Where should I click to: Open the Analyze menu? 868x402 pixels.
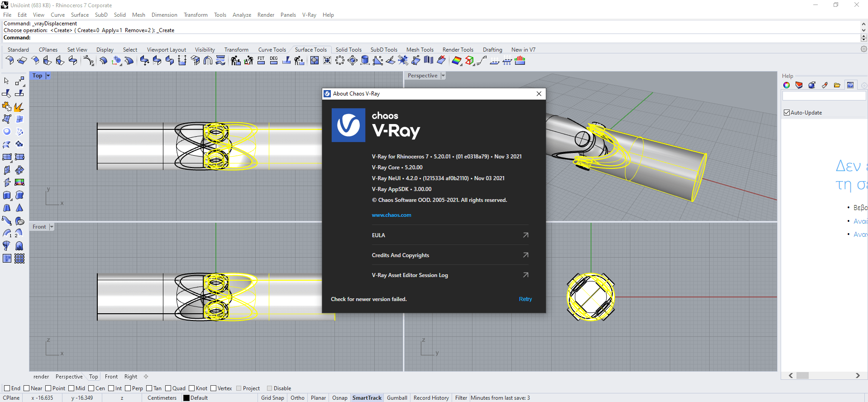(242, 15)
